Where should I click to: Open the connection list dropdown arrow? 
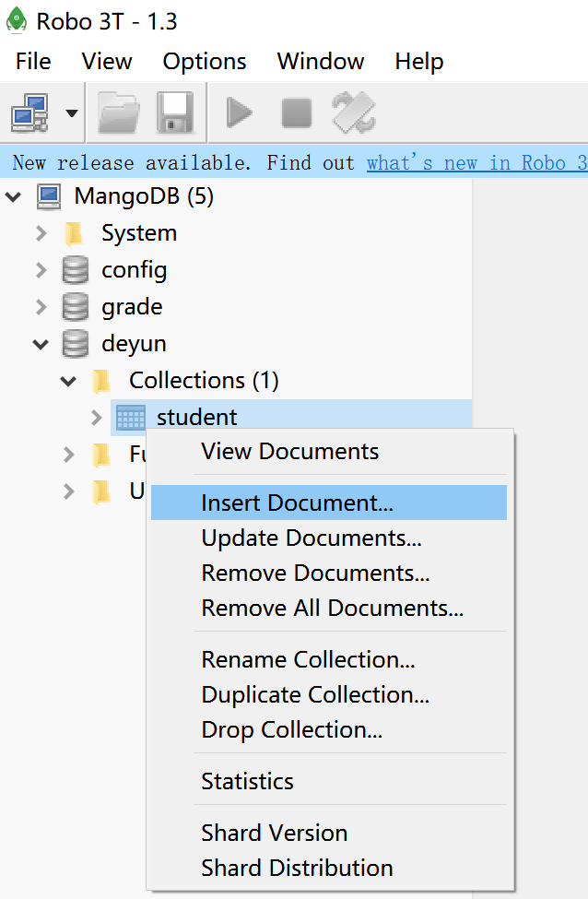click(72, 112)
